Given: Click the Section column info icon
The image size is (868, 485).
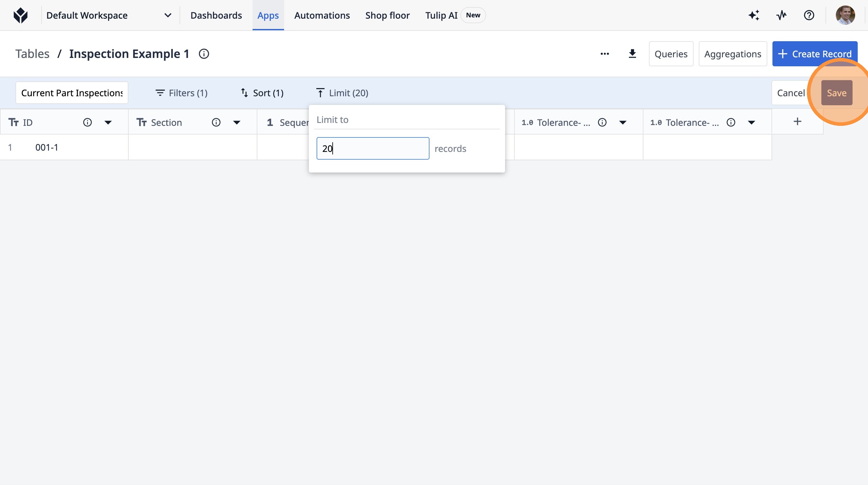Looking at the screenshot, I should tap(216, 122).
